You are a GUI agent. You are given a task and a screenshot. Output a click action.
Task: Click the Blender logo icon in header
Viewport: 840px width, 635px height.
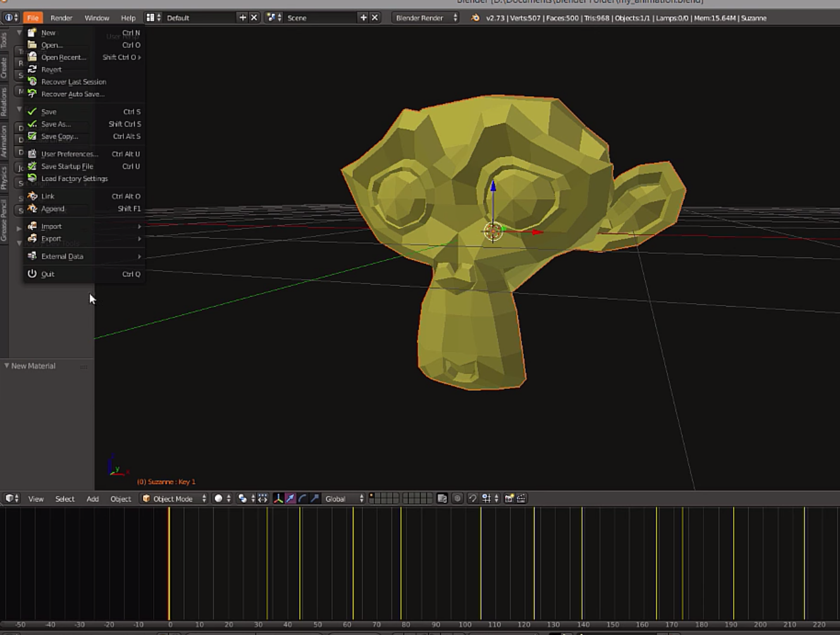coord(475,18)
